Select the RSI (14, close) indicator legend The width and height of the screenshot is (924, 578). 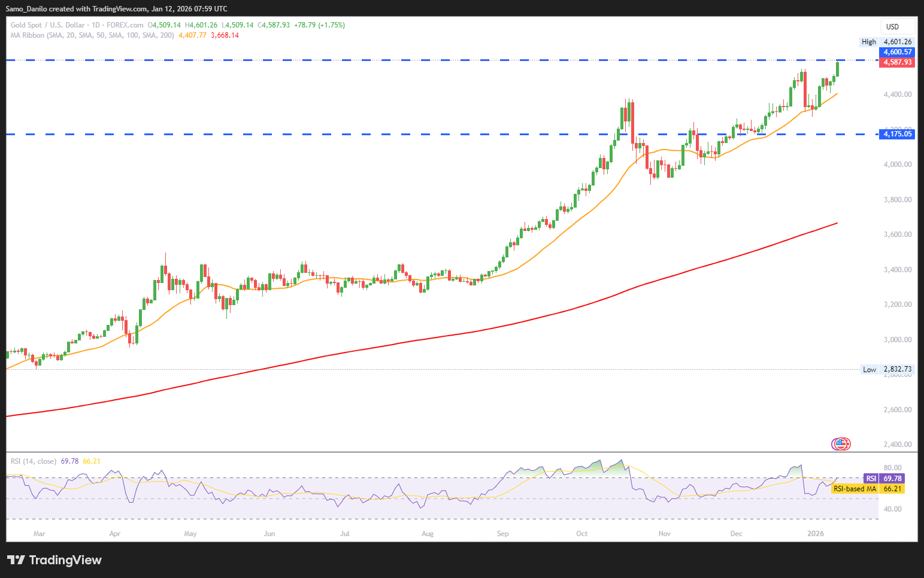pyautogui.click(x=34, y=461)
